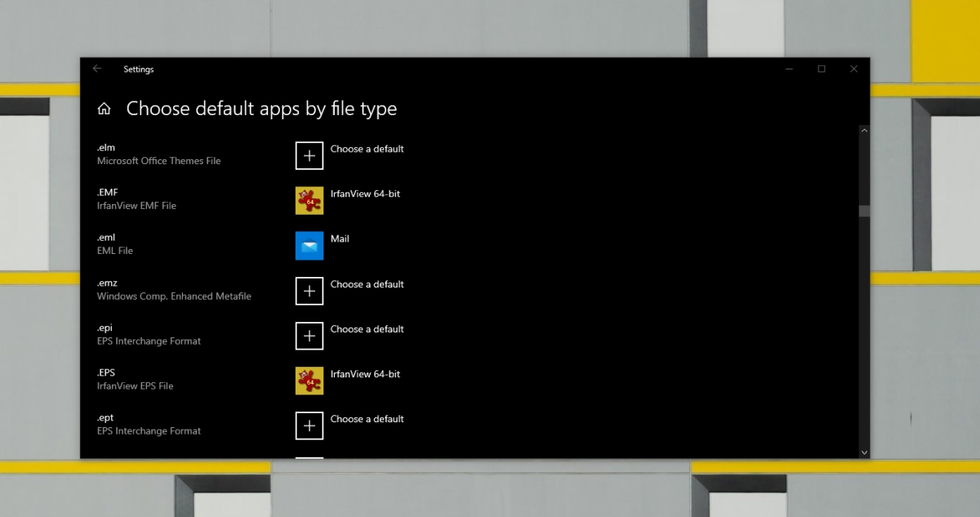Choose a default for .elm files
The width and height of the screenshot is (980, 517).
click(x=367, y=149)
